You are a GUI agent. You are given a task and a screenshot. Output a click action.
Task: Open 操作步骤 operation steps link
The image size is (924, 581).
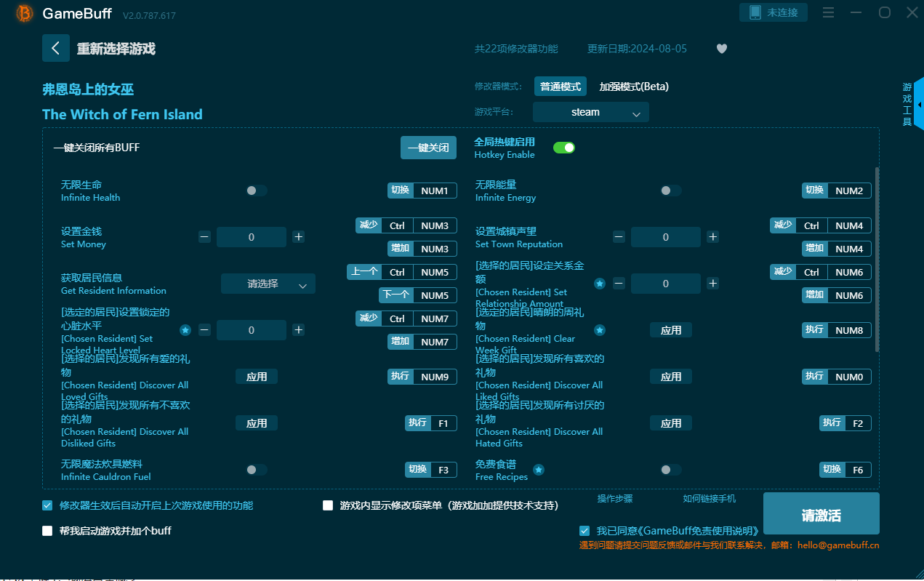point(615,498)
